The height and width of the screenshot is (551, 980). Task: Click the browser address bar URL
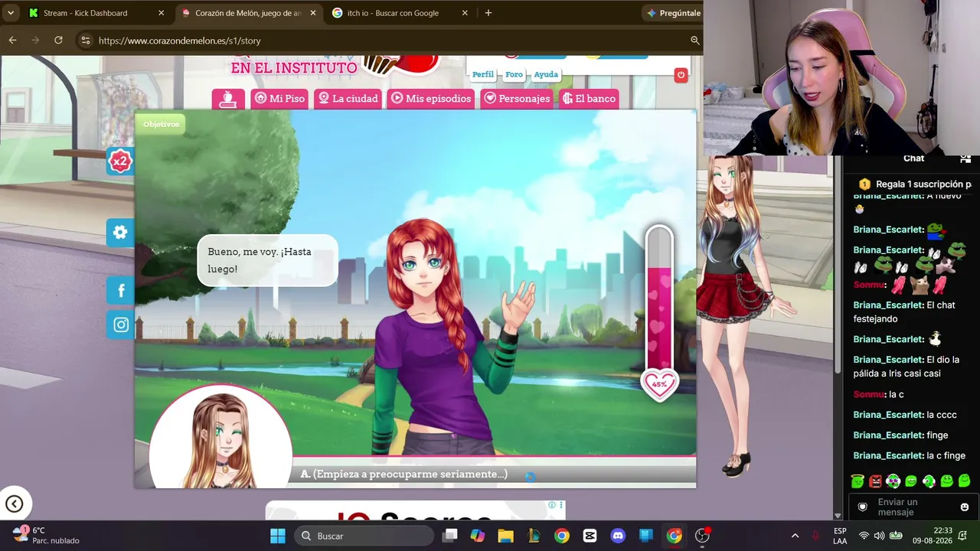point(180,41)
